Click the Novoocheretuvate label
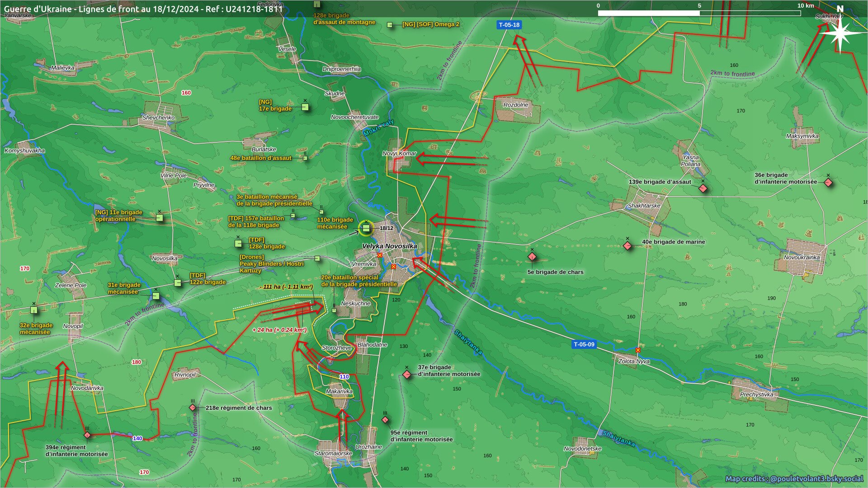 [355, 117]
